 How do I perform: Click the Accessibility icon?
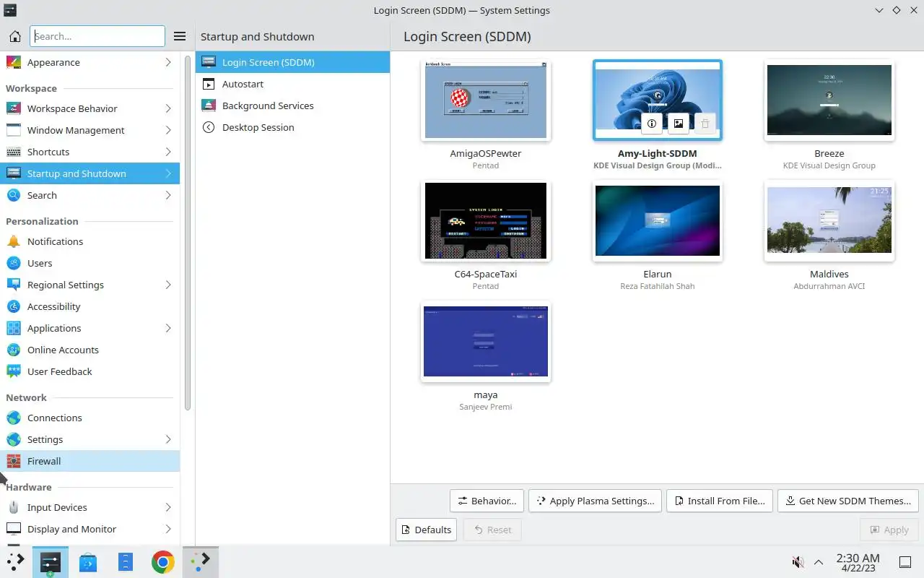[x=14, y=306]
